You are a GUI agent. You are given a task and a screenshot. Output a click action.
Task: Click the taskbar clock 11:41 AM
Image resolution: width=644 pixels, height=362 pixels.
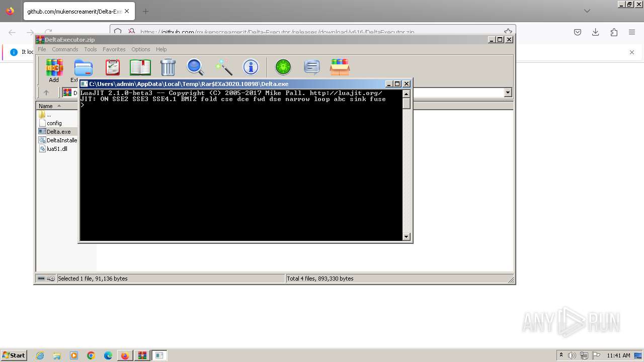[x=618, y=355]
